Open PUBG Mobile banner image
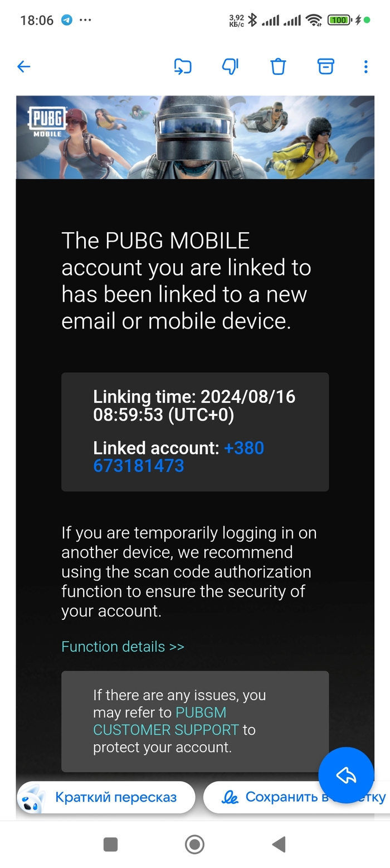This screenshot has height=868, width=390. point(195,137)
